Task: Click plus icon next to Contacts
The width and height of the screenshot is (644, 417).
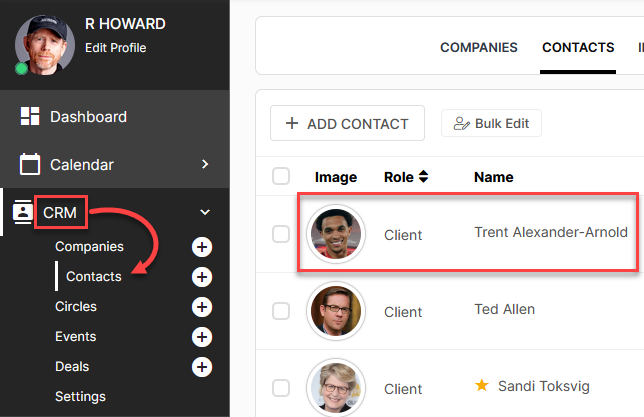Action: coord(202,277)
